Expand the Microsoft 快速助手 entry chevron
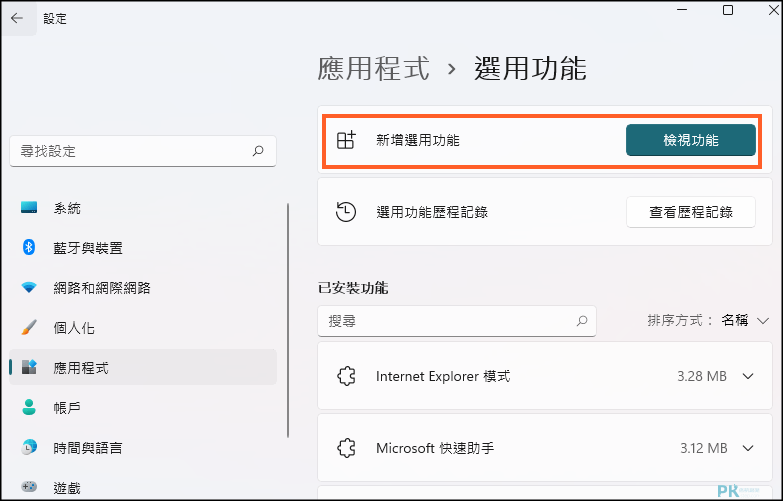Viewport: 783px width, 501px height. coord(748,448)
